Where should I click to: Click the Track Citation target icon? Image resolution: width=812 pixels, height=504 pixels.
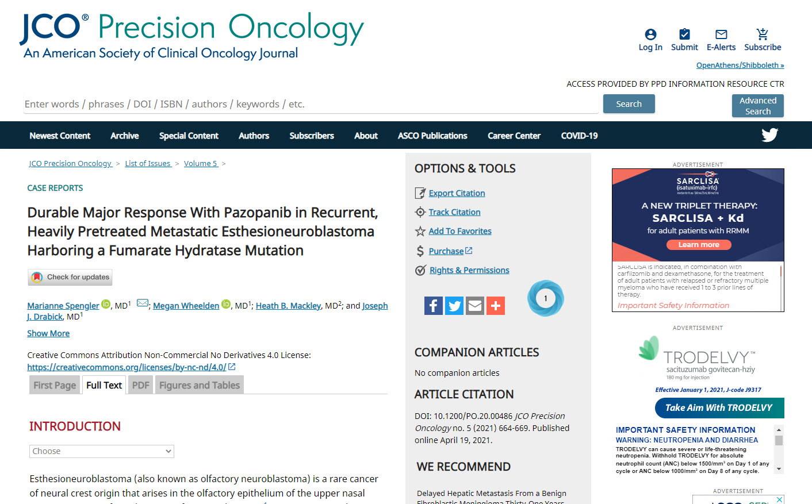tap(420, 212)
